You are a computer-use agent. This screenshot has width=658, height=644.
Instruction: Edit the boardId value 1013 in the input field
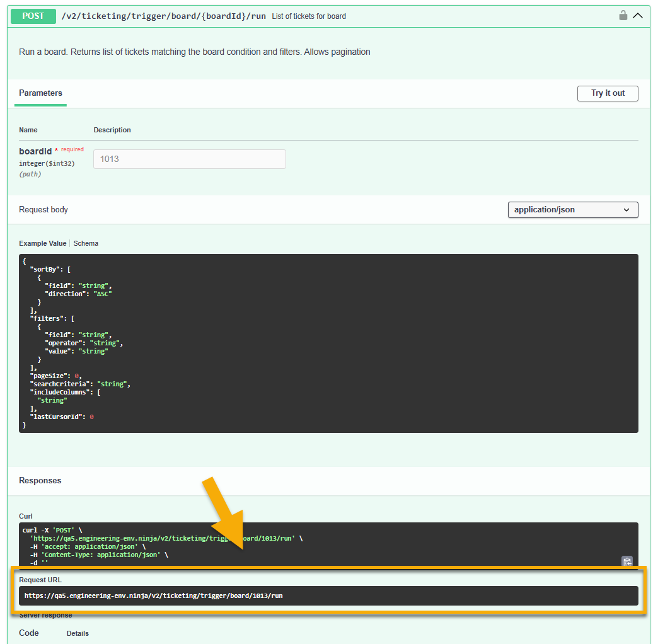point(189,159)
